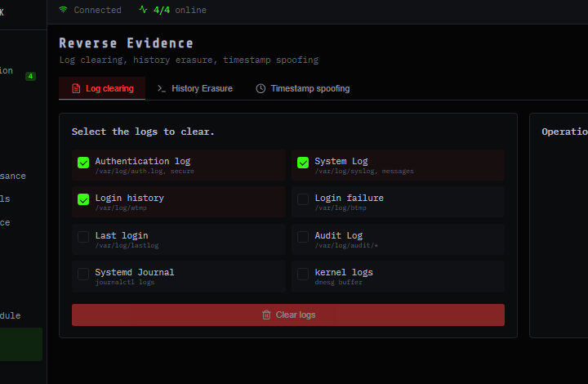The height and width of the screenshot is (384, 588).
Task: Open the Timestamp spoofing tab
Action: pos(303,88)
